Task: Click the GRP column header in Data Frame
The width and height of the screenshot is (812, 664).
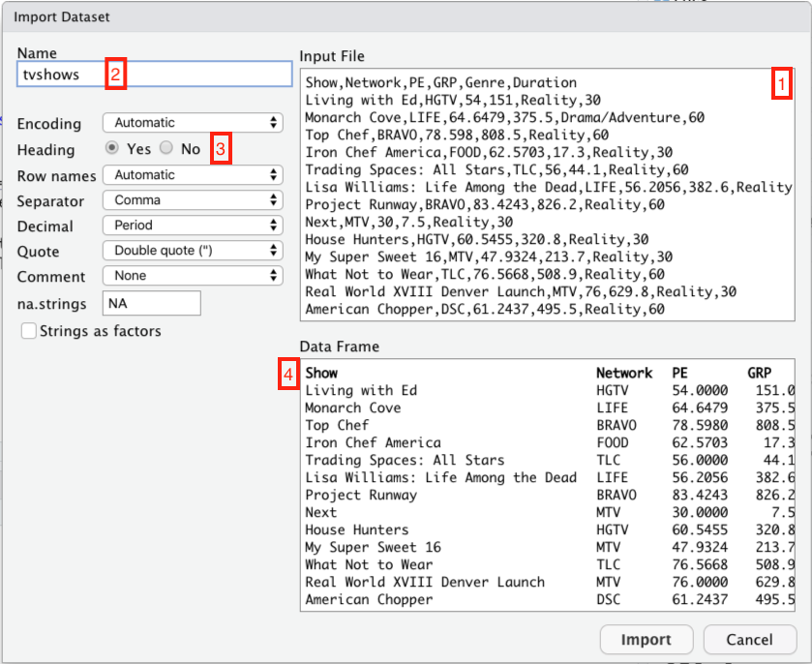Action: tap(761, 373)
